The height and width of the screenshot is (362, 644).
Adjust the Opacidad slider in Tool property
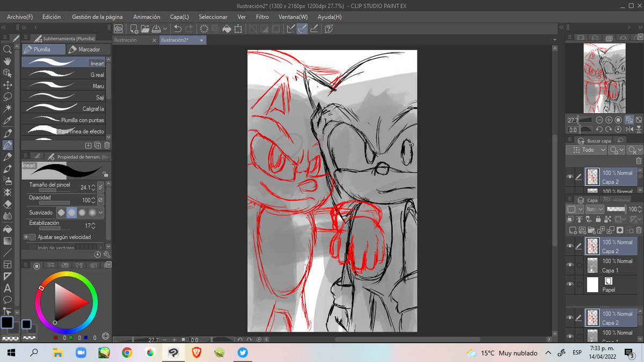[53, 203]
